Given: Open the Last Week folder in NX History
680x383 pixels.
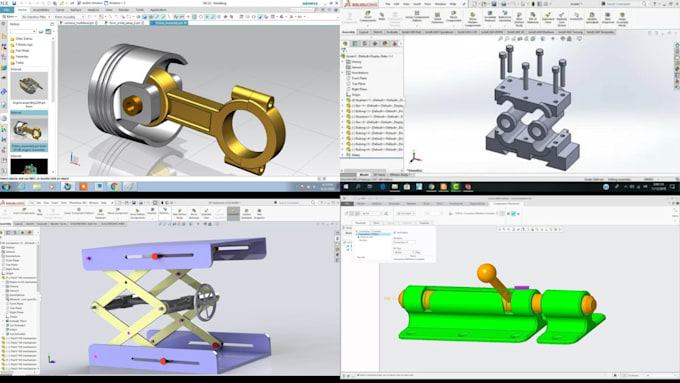Looking at the screenshot, I should coord(20,50).
